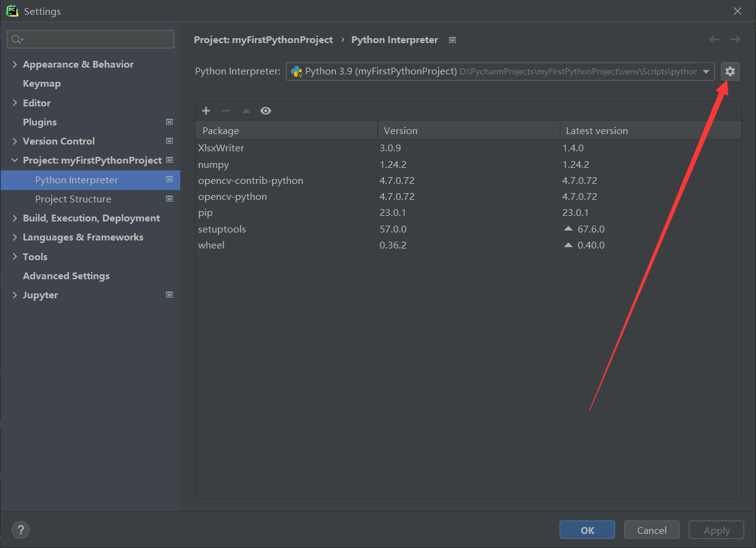Collapse the Project: myFirstPythonProject tree node
This screenshot has width=756, height=548.
point(14,160)
